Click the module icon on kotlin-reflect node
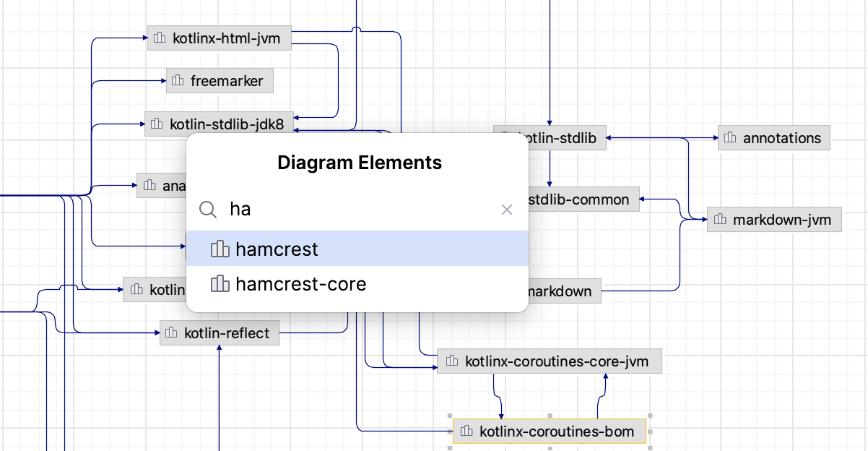The height and width of the screenshot is (451, 868). 170,332
